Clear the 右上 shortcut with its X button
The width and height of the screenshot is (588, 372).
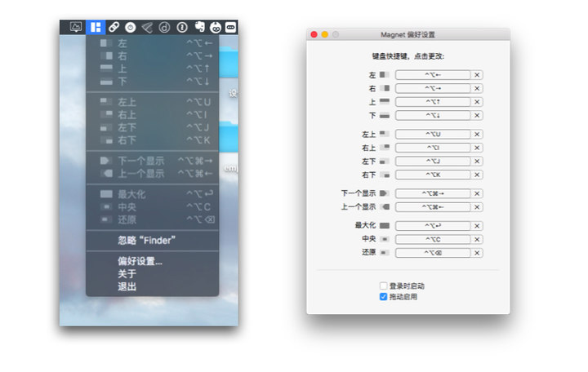(x=477, y=148)
